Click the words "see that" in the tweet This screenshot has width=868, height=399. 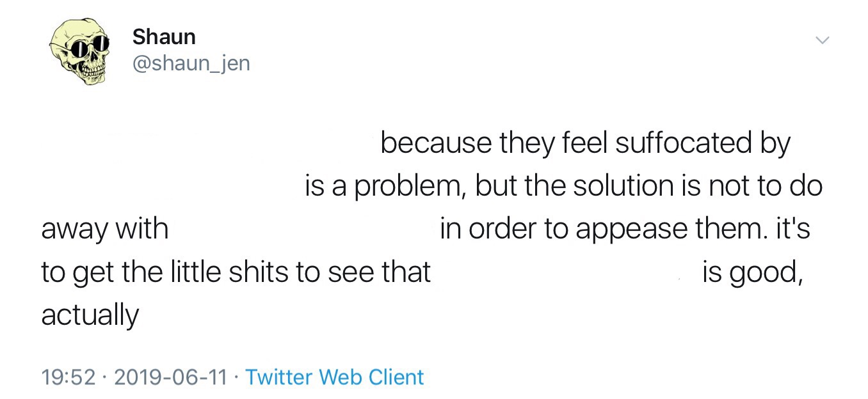379,273
